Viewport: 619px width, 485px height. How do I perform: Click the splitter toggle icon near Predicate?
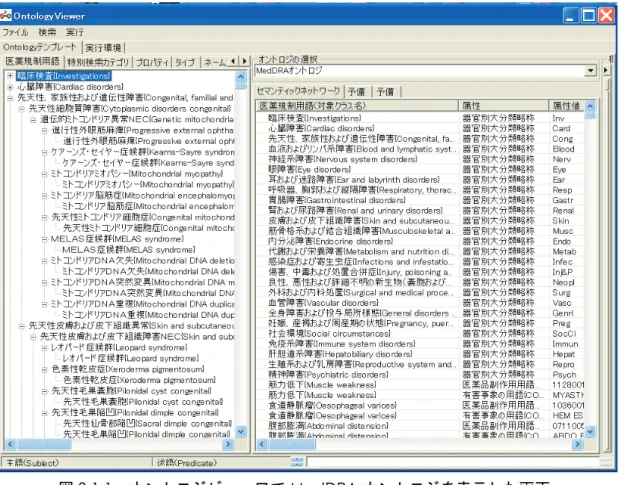tap(297, 462)
